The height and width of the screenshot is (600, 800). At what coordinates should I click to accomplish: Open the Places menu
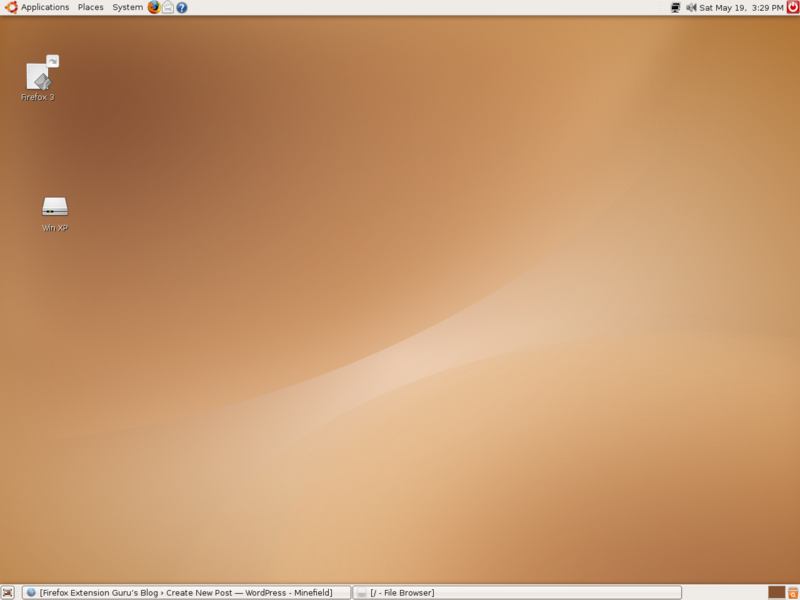(x=90, y=7)
